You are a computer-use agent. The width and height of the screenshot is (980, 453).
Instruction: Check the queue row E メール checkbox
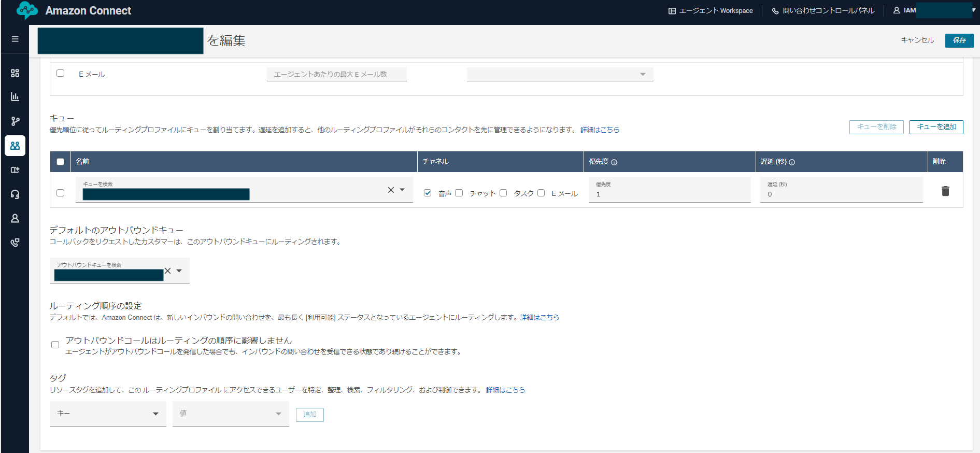(x=541, y=193)
